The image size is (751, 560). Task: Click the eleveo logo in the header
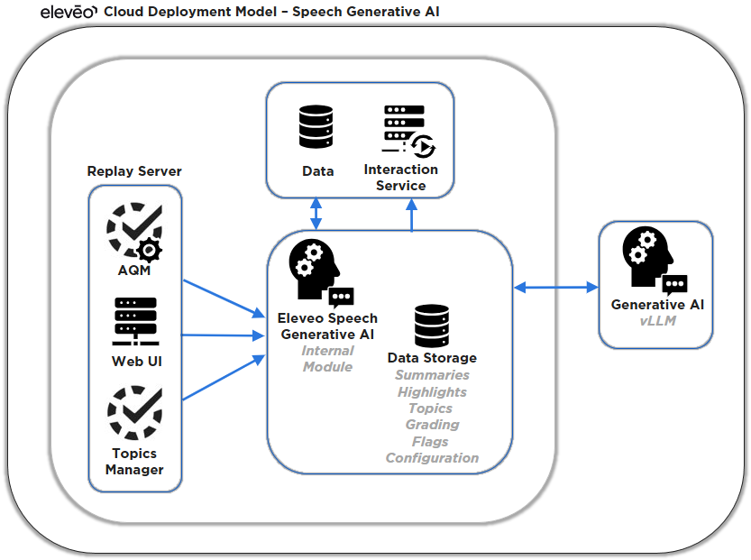click(69, 12)
